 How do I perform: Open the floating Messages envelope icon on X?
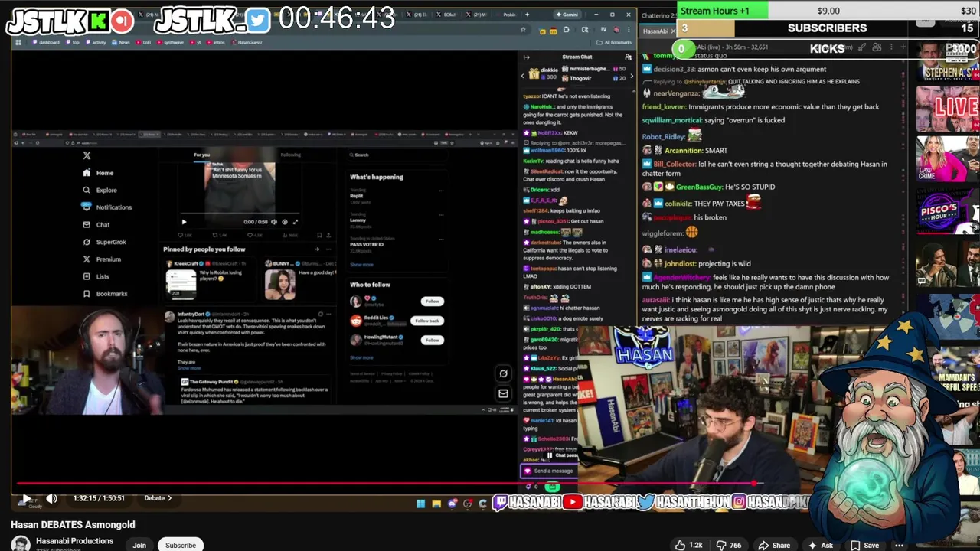503,393
